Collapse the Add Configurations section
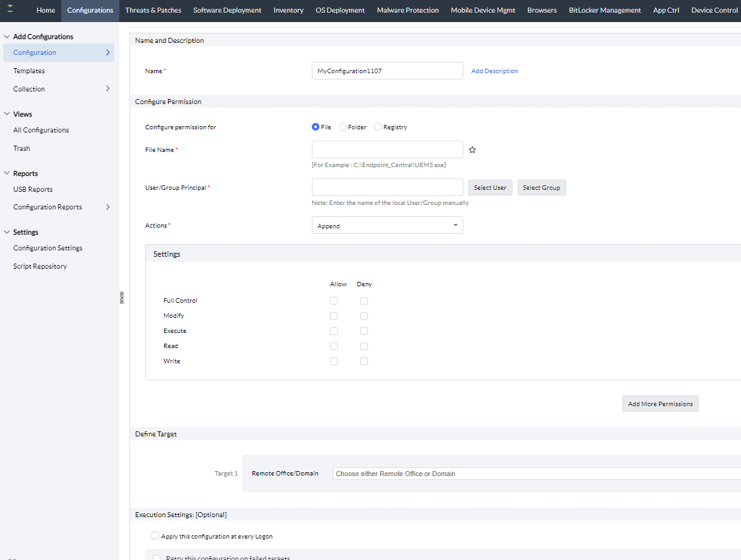Viewport: 741px width, 560px height. pyautogui.click(x=7, y=37)
